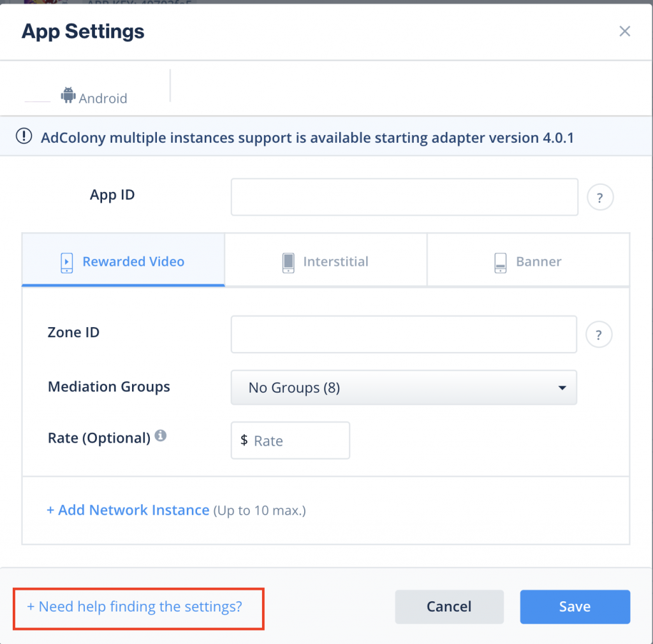The image size is (653, 644).
Task: Expand the Mediation Groups No Groups dropdown
Action: [x=404, y=388]
